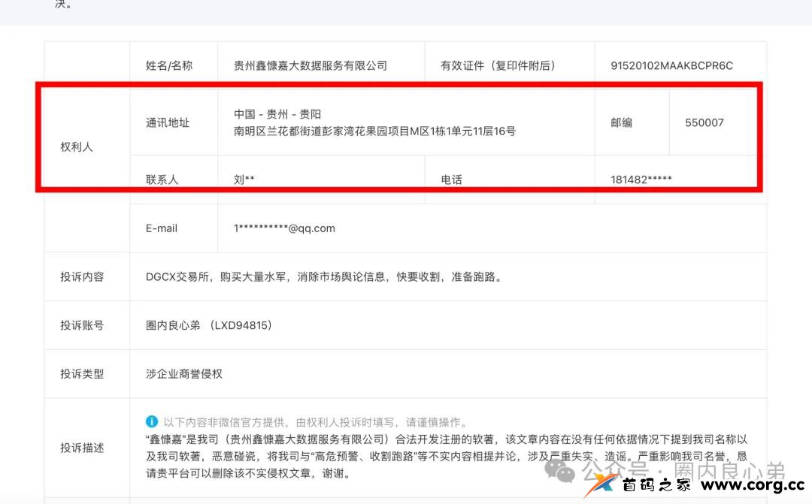Image resolution: width=812 pixels, height=504 pixels.
Task: Select the '姓名/名称' label cell
Action: click(x=169, y=65)
